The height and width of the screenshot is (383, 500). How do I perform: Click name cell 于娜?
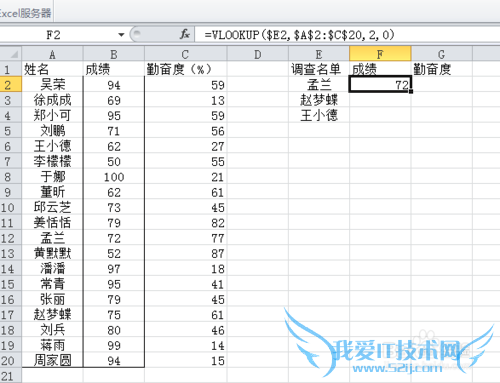pos(52,176)
